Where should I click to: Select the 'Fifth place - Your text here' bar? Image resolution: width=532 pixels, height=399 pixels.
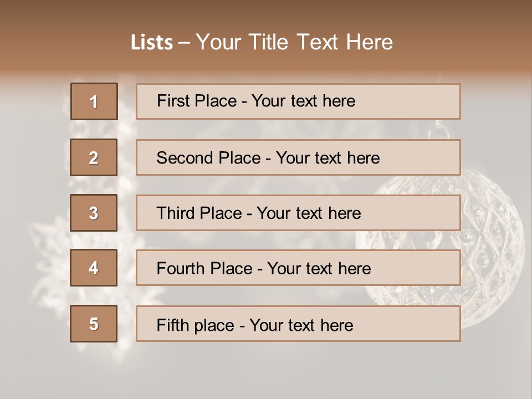pyautogui.click(x=298, y=324)
